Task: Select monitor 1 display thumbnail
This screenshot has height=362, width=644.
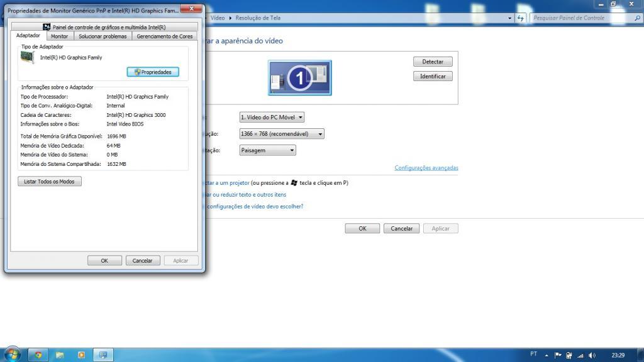Action: click(300, 77)
